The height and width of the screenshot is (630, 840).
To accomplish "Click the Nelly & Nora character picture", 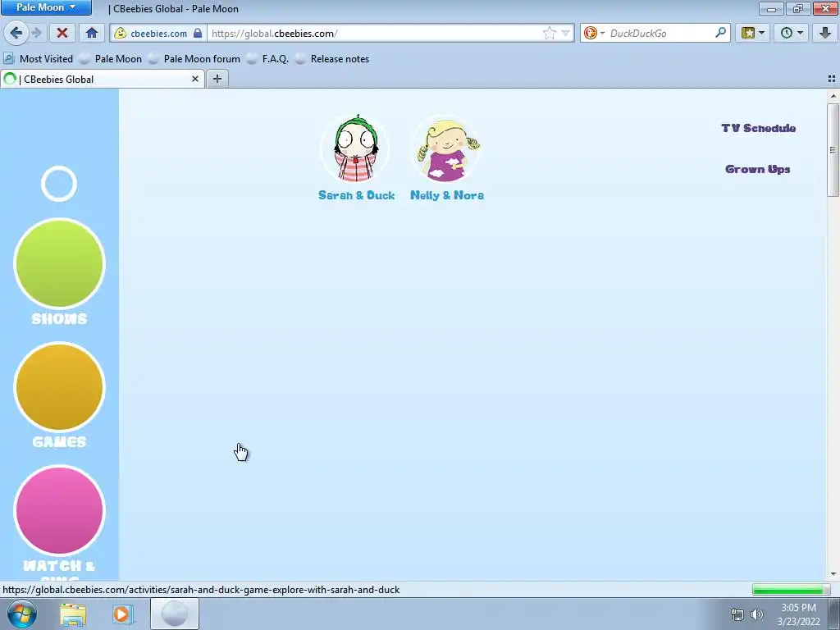I will coord(446,149).
